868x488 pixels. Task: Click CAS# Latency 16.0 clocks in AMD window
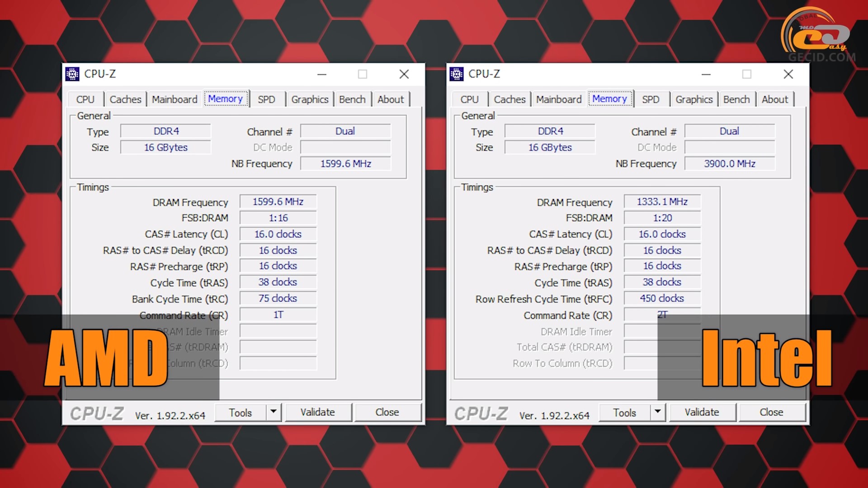pyautogui.click(x=278, y=234)
